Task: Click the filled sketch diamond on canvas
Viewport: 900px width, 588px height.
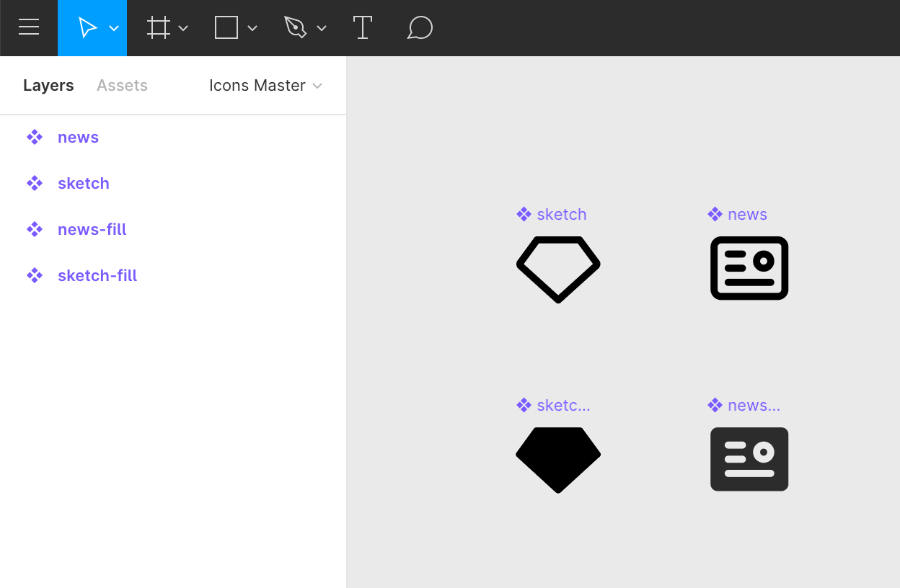Action: click(558, 460)
